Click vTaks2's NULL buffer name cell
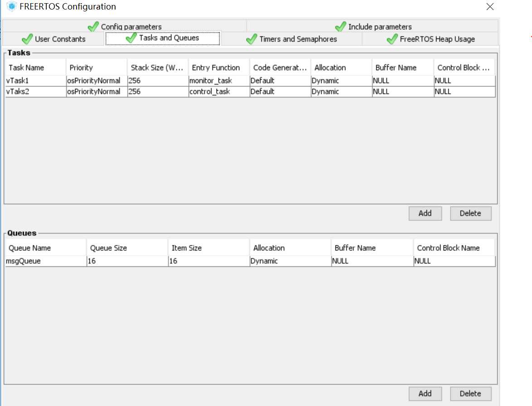The image size is (532, 406). [403, 92]
